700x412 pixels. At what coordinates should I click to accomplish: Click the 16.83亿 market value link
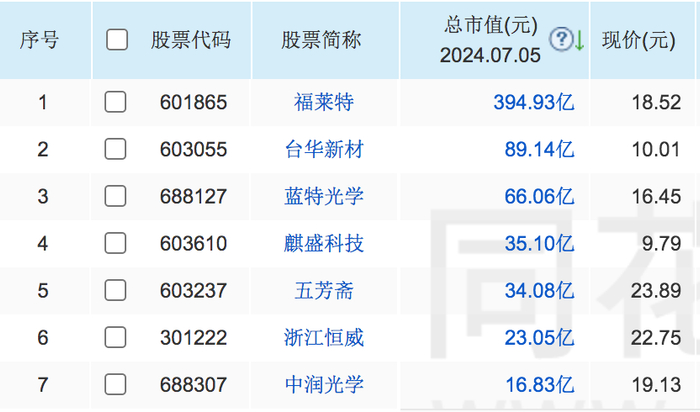(539, 385)
